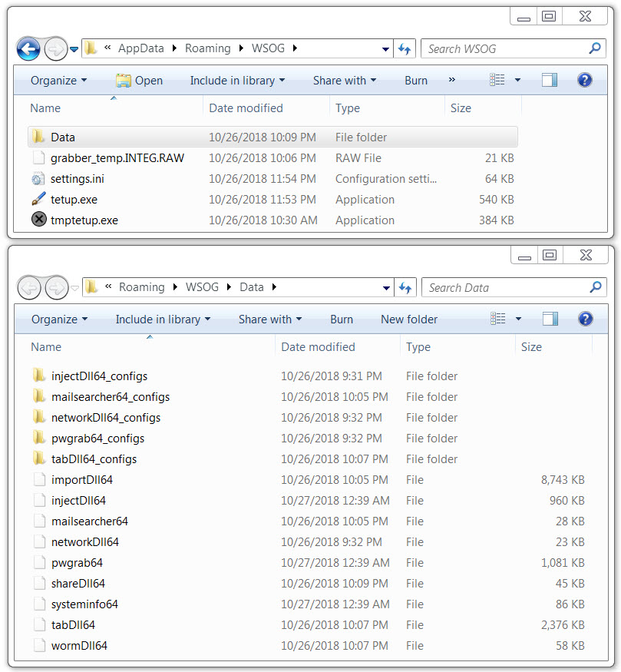Click WSOG breadcrumb in Data window
The image size is (621, 672).
[202, 287]
